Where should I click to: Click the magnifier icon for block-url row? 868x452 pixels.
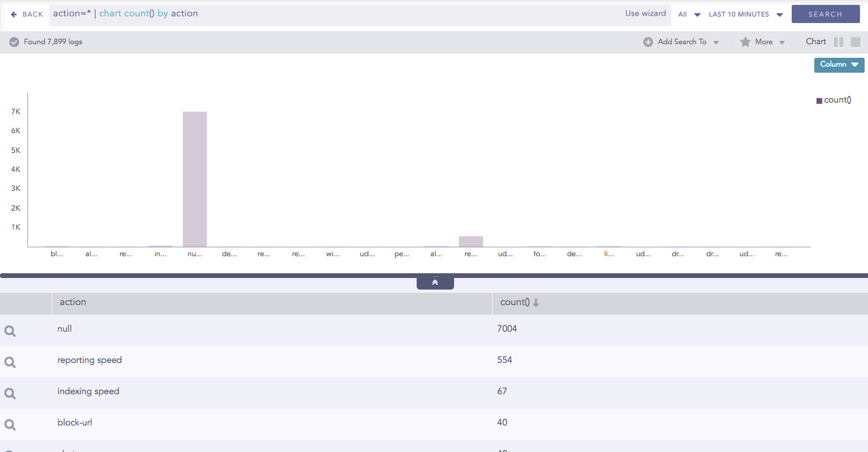pos(10,425)
